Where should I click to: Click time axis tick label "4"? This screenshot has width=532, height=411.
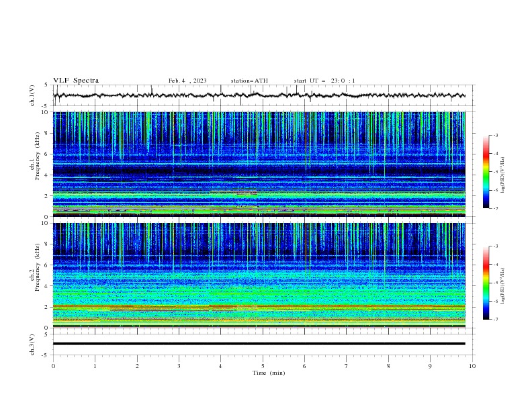click(x=220, y=366)
